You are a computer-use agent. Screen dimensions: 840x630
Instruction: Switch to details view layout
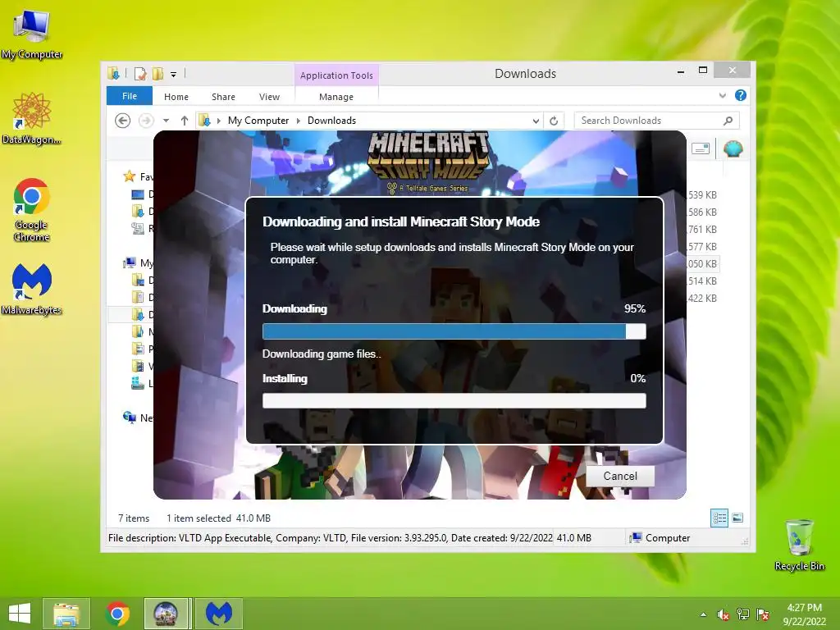tap(719, 518)
